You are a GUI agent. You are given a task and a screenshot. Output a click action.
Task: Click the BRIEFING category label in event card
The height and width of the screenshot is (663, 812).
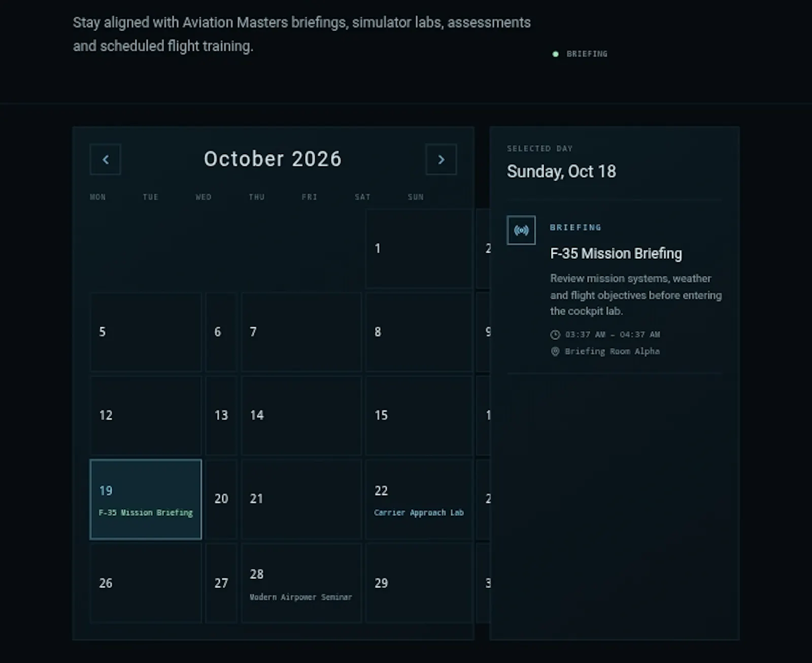click(576, 227)
